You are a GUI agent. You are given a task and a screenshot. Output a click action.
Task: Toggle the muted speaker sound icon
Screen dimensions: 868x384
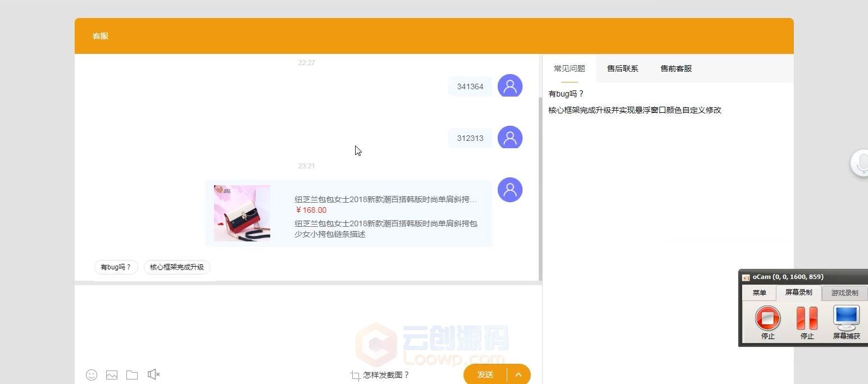coord(153,374)
